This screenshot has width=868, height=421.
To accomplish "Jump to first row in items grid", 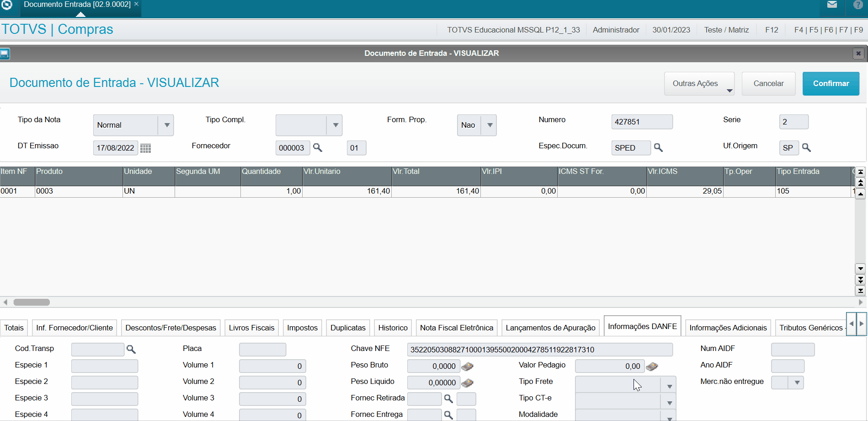I will pyautogui.click(x=860, y=172).
